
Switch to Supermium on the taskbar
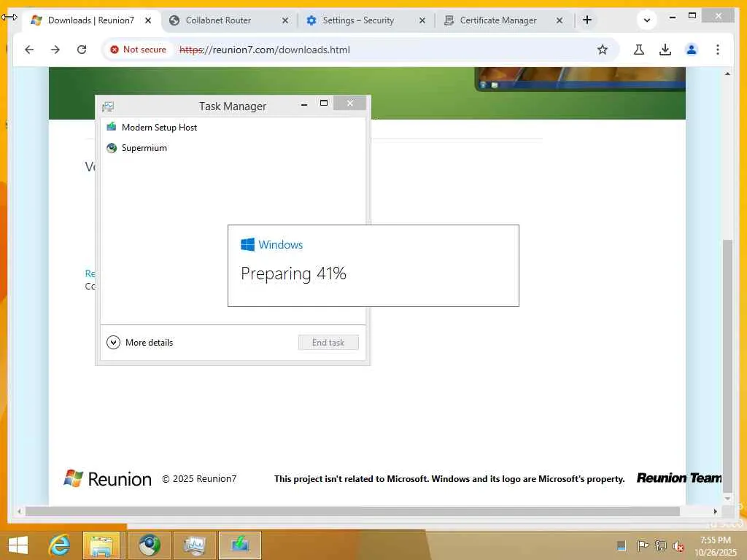pos(150,545)
